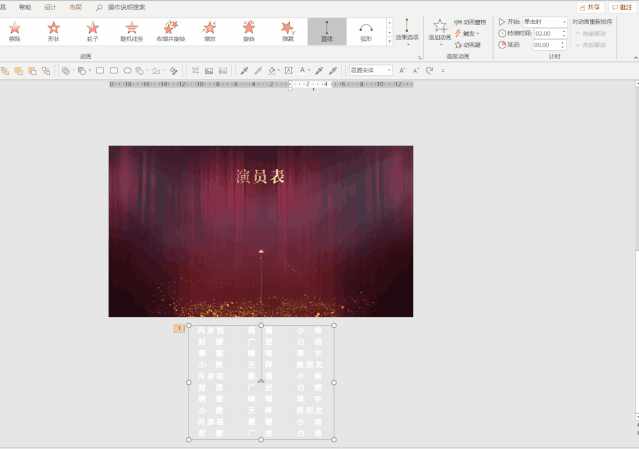Viewport: 639px width, 449px height.
Task: Apply the 形状 (Shape) animation effect
Action: (53, 31)
